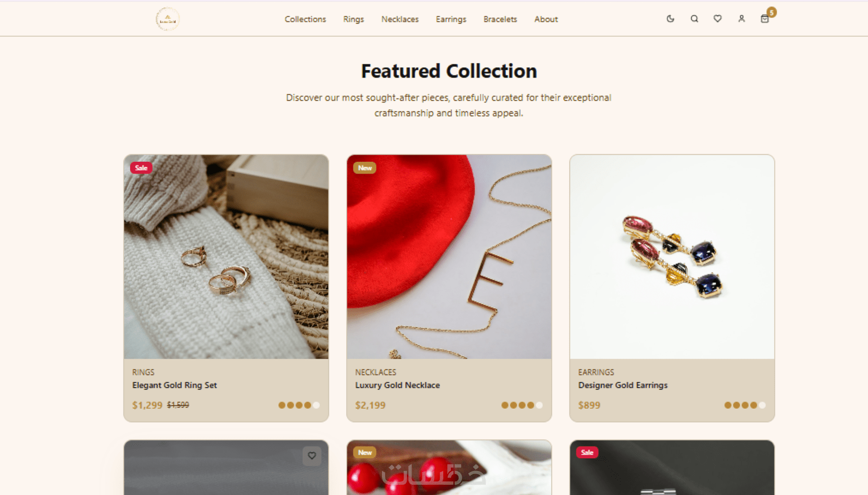The image size is (868, 495).
Task: Toggle dark mode moon icon
Action: point(670,19)
